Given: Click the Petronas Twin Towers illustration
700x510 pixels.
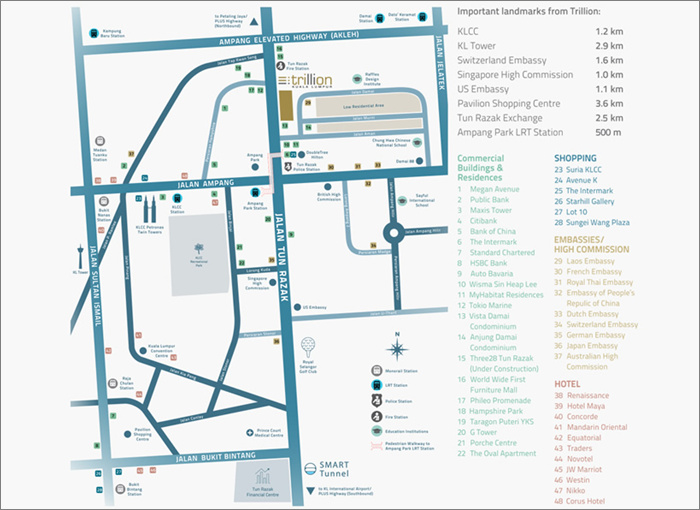Looking at the screenshot, I should (x=150, y=209).
